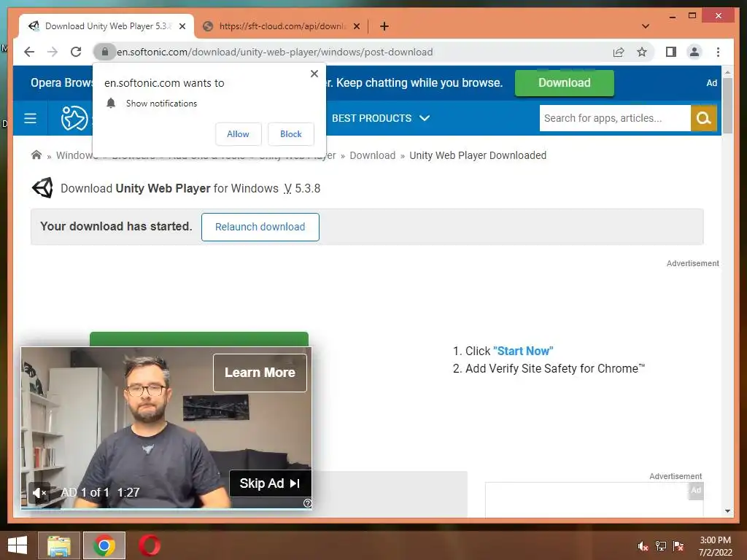Expand the BEST PRODUCTS dropdown
The height and width of the screenshot is (560, 747).
(381, 118)
